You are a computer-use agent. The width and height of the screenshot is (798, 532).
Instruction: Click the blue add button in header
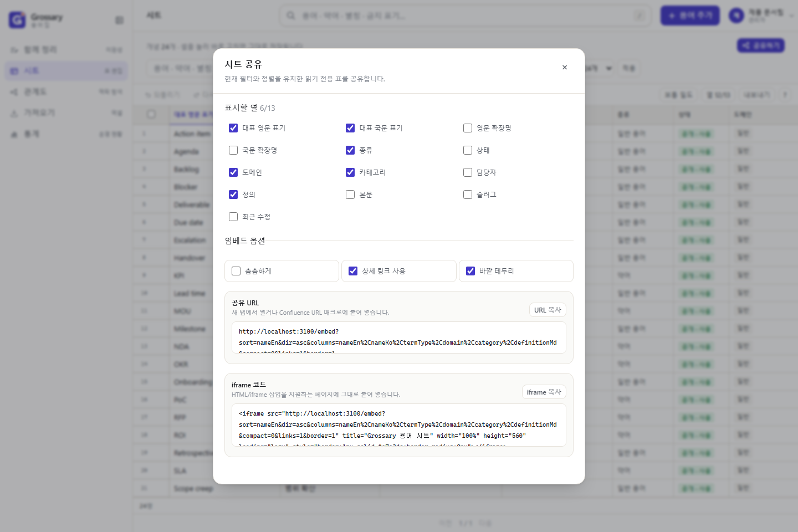[x=690, y=16]
